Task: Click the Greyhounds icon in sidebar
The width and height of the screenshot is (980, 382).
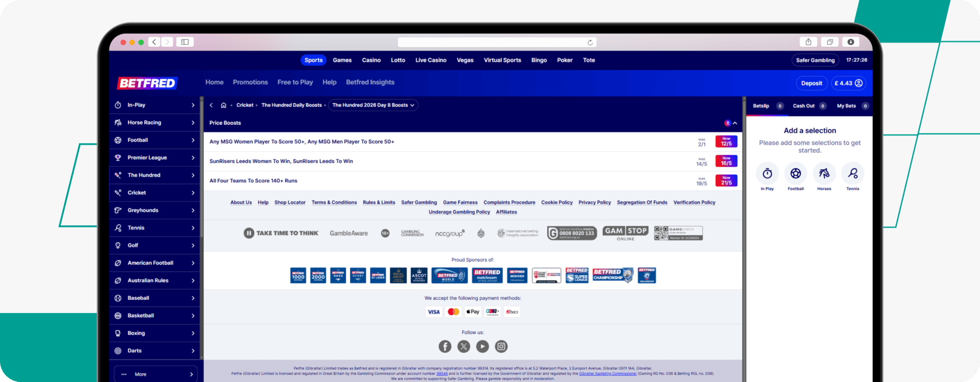Action: click(x=118, y=210)
